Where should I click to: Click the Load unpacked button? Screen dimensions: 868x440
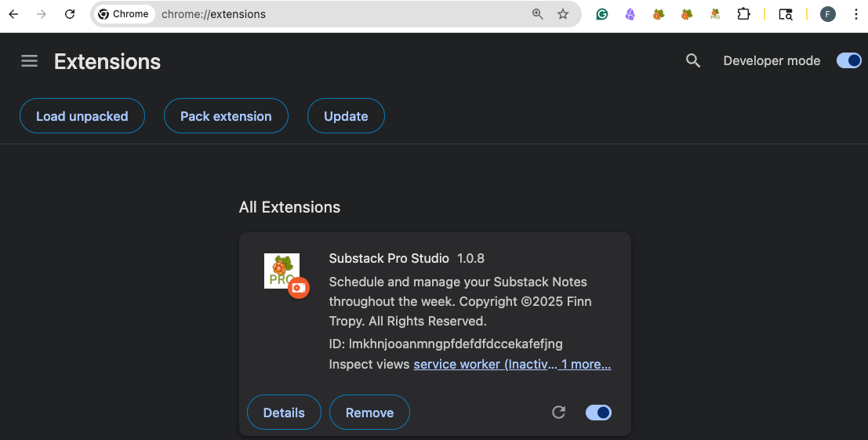point(82,116)
